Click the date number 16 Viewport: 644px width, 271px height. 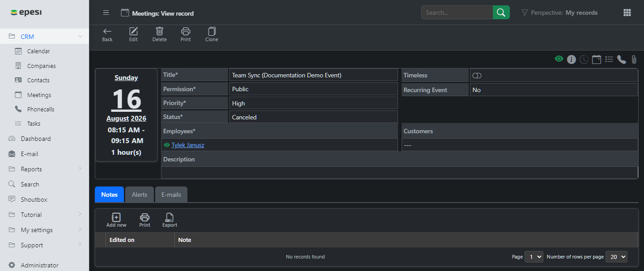tap(127, 99)
